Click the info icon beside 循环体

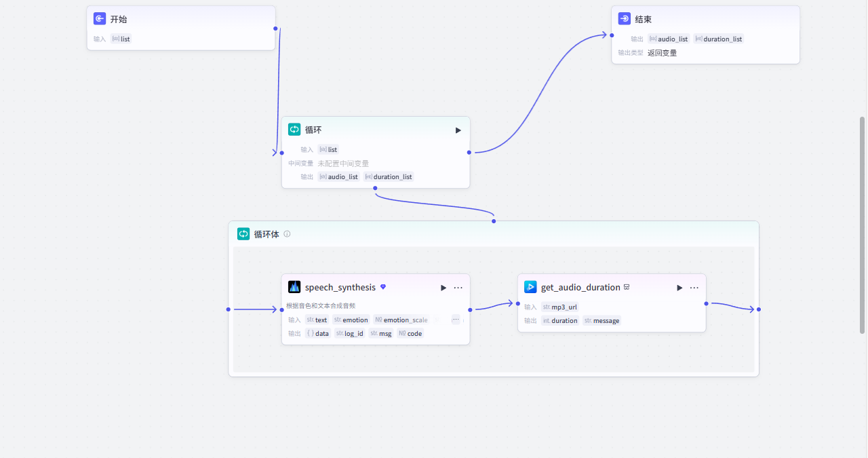[287, 234]
